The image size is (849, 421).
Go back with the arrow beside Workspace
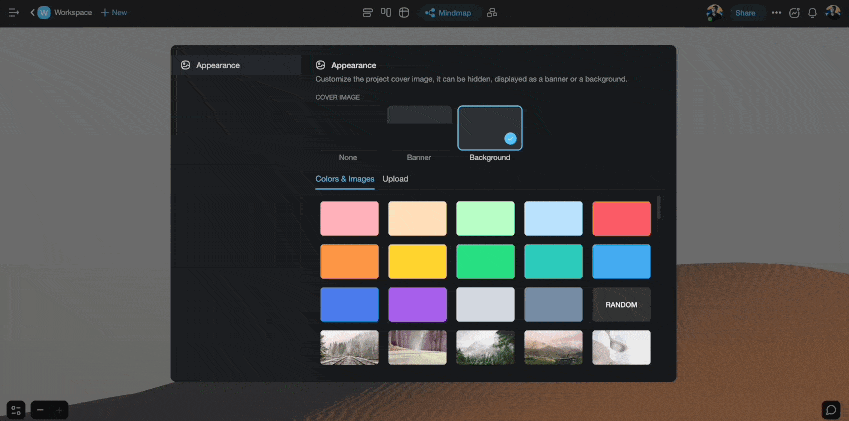click(32, 13)
